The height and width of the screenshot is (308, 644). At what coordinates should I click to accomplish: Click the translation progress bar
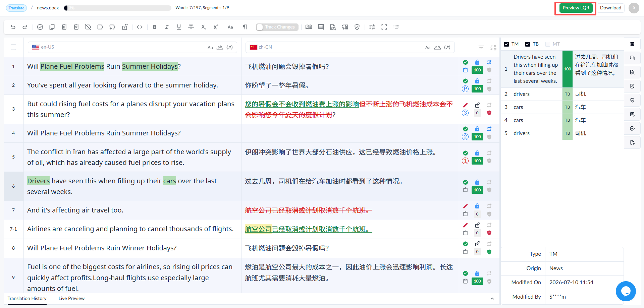[x=118, y=8]
